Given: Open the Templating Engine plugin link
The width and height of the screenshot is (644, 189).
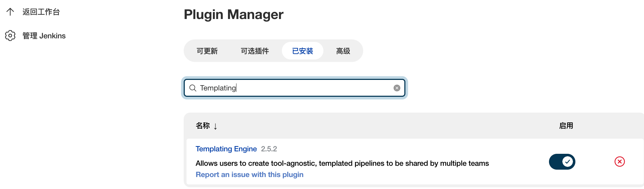Looking at the screenshot, I should 226,149.
